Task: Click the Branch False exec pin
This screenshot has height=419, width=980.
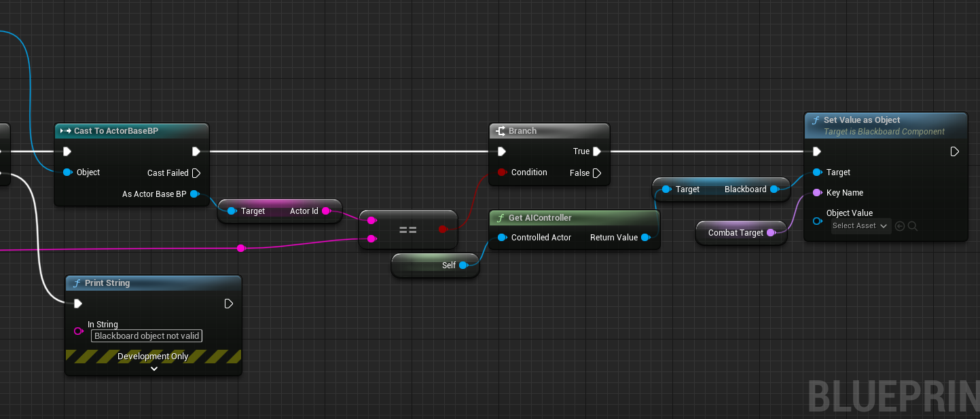Action: pyautogui.click(x=596, y=173)
